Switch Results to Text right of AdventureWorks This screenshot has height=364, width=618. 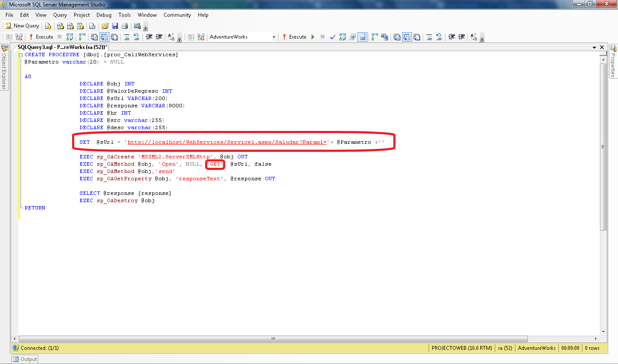[x=397, y=37]
